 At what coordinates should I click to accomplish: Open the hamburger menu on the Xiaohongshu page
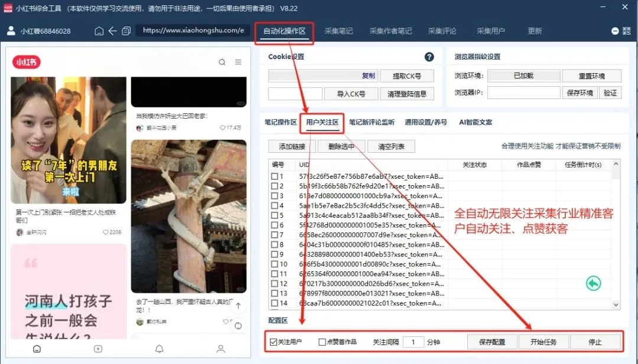[x=239, y=61]
